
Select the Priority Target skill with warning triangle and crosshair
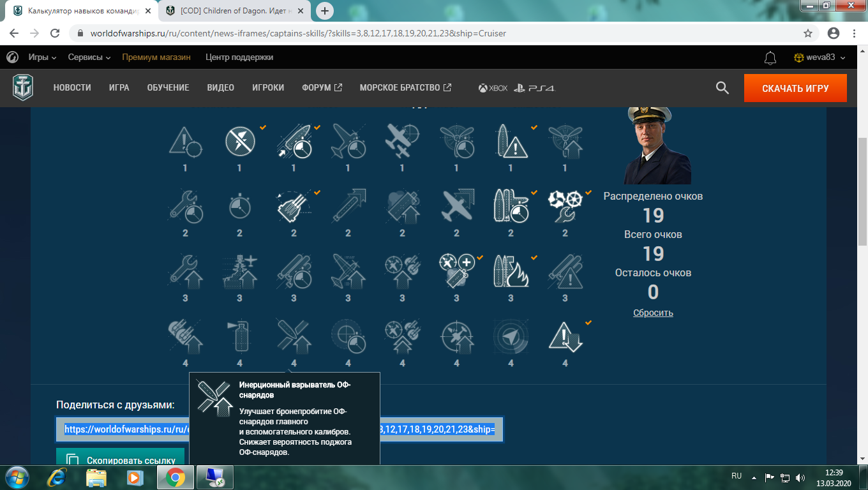point(185,141)
